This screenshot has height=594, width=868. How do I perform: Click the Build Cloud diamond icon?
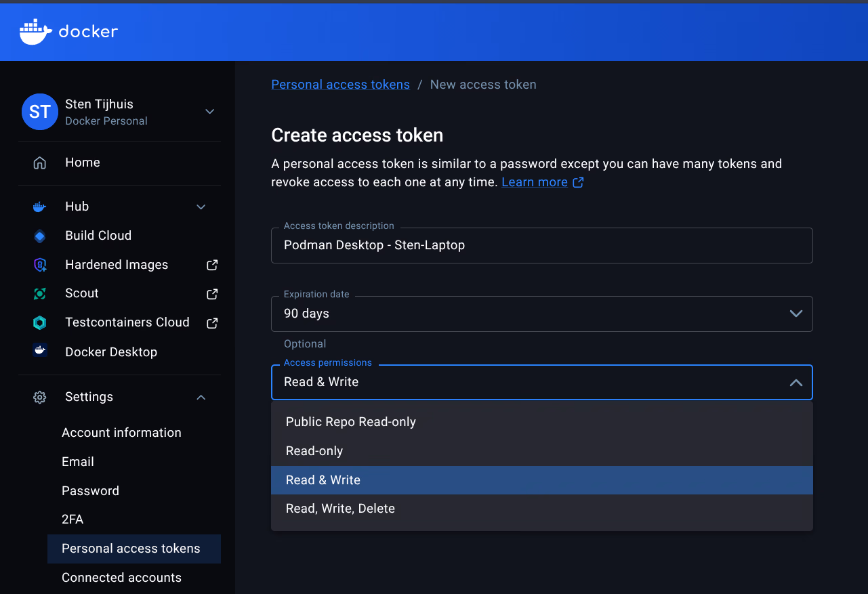[x=40, y=236]
